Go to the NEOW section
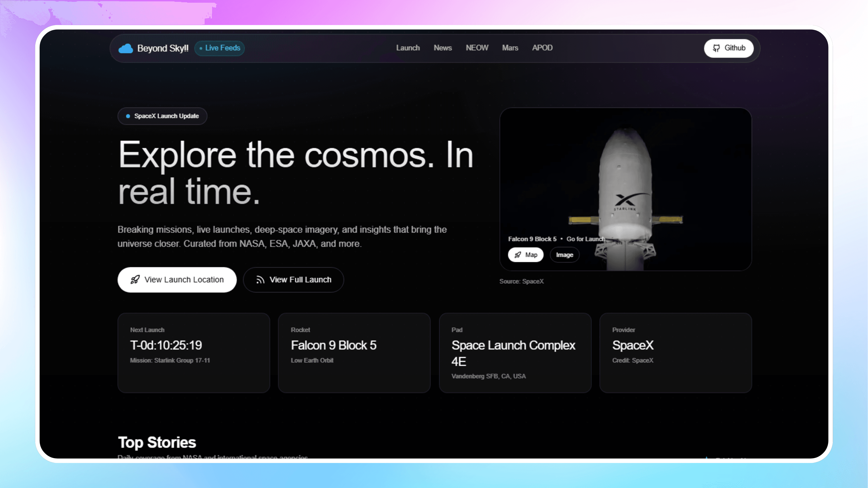The image size is (868, 488). tap(477, 48)
